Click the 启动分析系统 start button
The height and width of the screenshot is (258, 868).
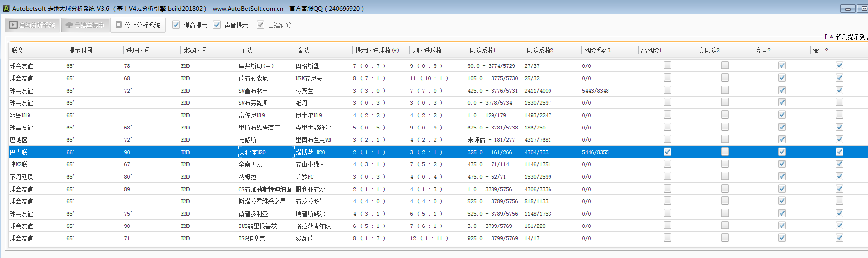tap(32, 25)
